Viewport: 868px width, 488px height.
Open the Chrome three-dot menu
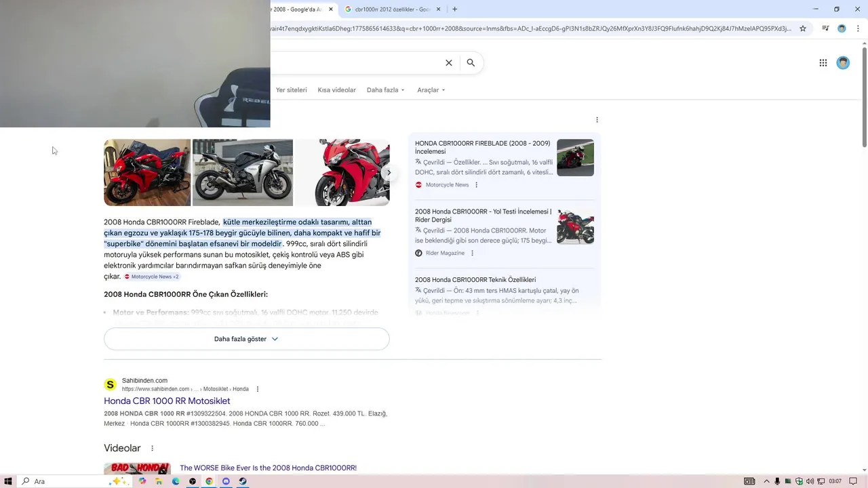[x=858, y=28]
